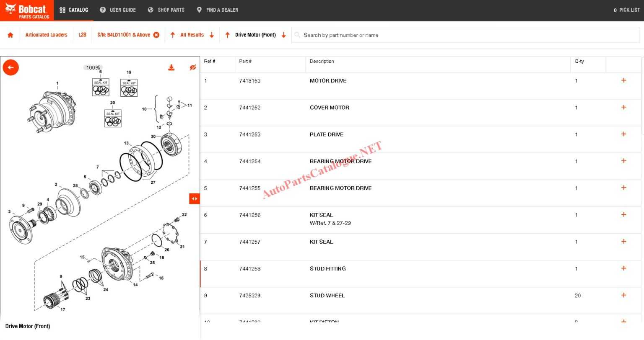This screenshot has height=340, width=644.
Task: Download the Drive Motor diagram
Action: click(x=171, y=68)
